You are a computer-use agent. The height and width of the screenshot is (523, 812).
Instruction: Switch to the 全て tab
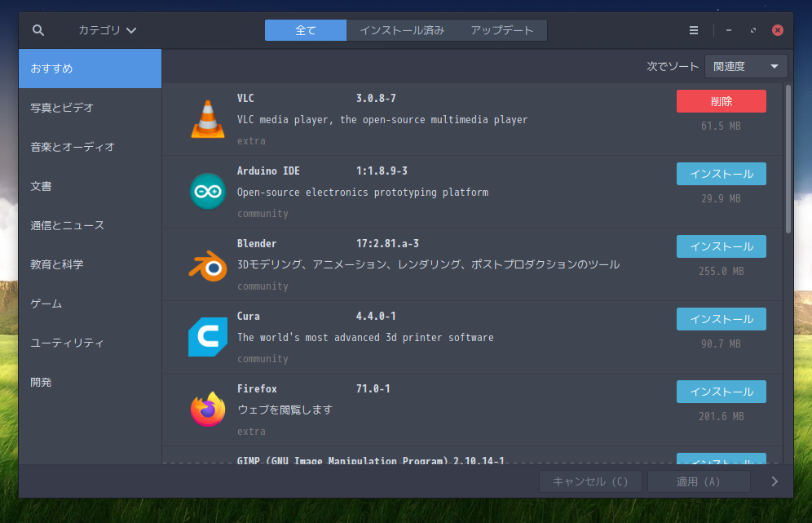[x=306, y=30]
